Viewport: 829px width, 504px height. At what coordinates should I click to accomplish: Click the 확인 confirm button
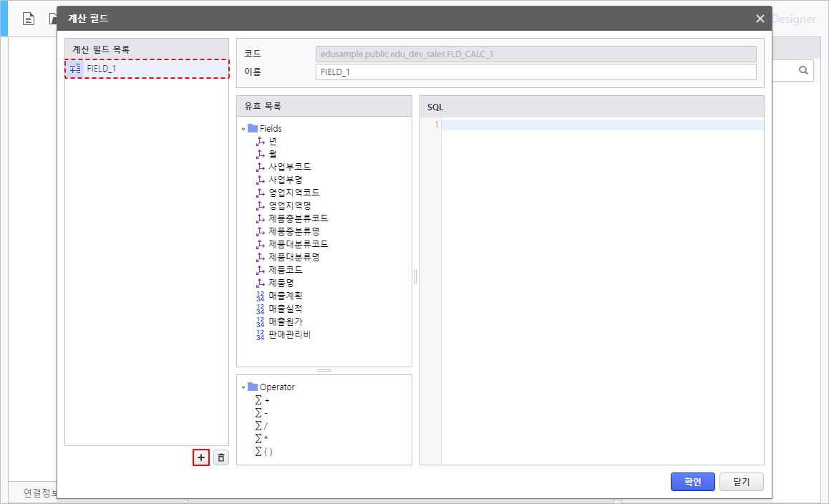(692, 482)
